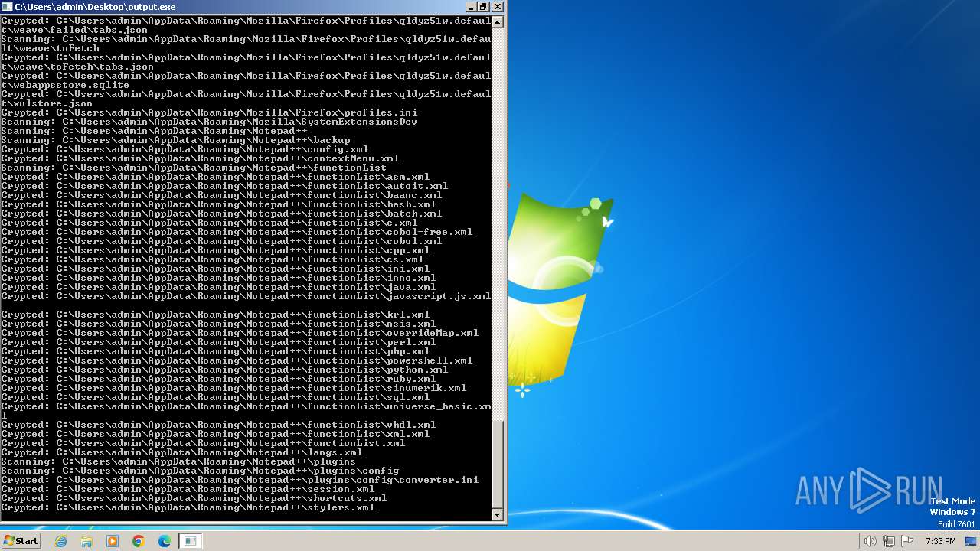Click the line ending in functionList\ruby.xml
This screenshot has width=980, height=551.
coord(218,379)
